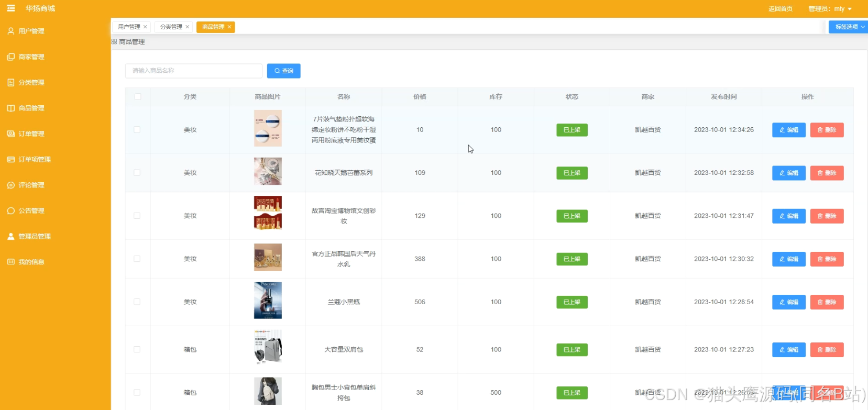Open 分类管理 in the sidebar
Image resolution: width=868 pixels, height=410 pixels.
26,82
